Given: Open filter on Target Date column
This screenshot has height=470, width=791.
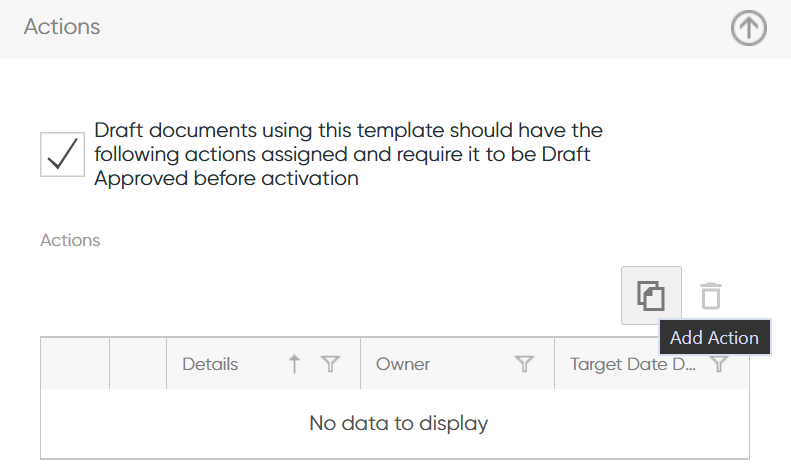Looking at the screenshot, I should 718,364.
